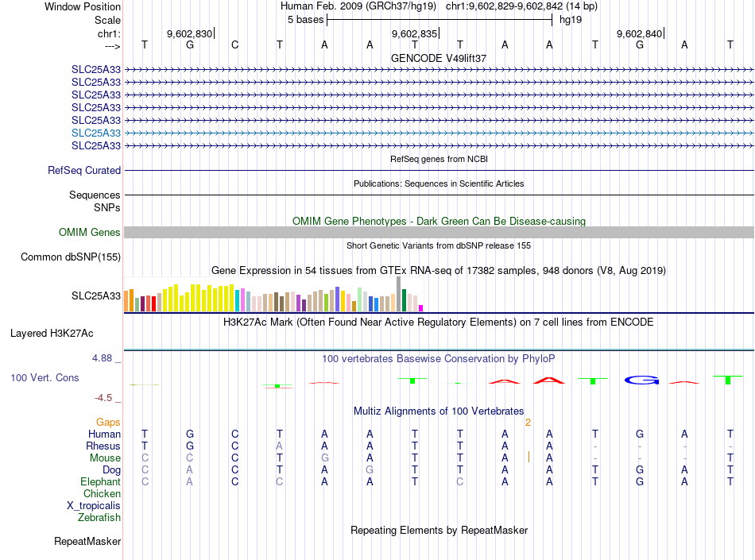
Task: Click the dark green bar in GTEx chart
Action: click(x=405, y=300)
